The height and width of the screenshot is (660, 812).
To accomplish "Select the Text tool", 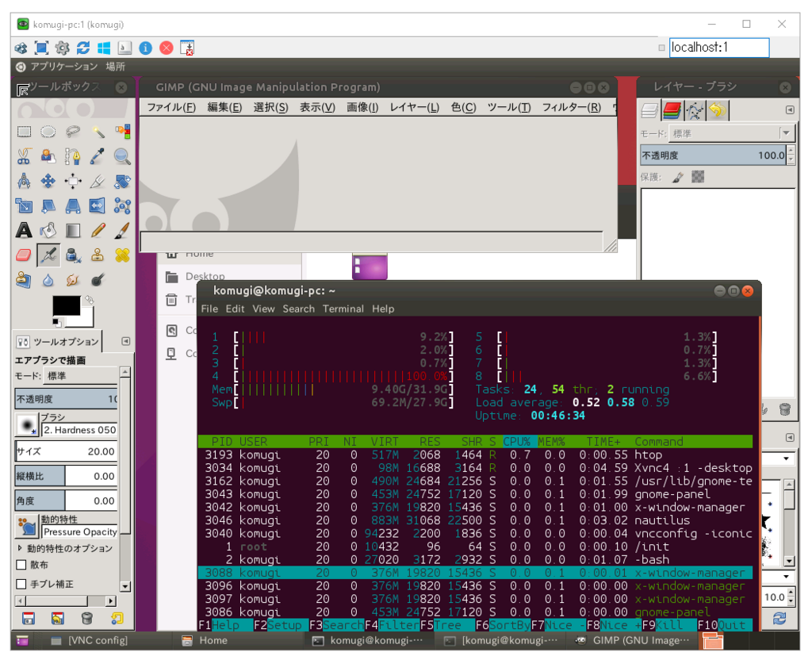I will point(24,231).
